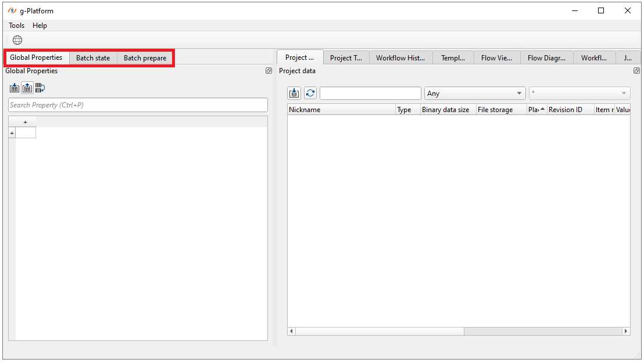Open the Any filter dropdown
This screenshot has height=363, width=644.
pos(474,94)
